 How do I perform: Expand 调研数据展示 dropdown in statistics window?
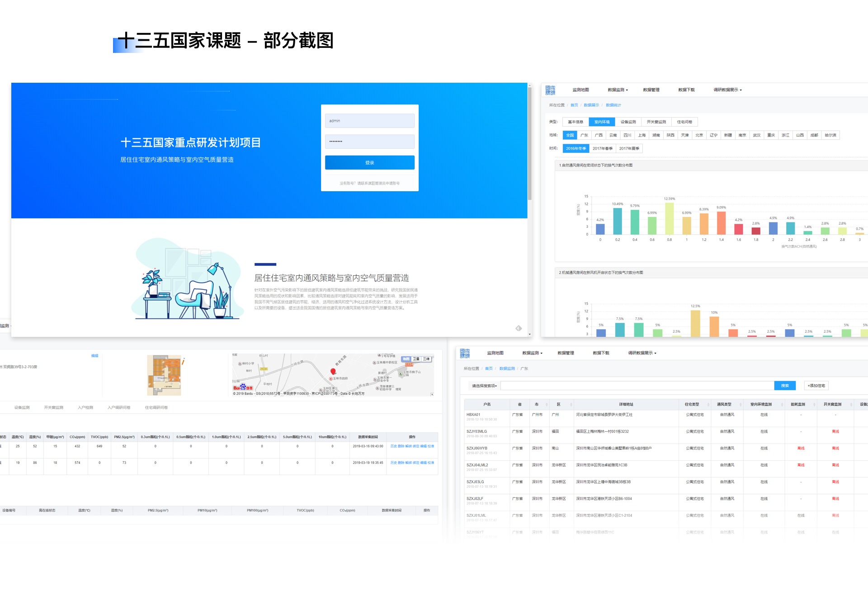click(x=727, y=90)
